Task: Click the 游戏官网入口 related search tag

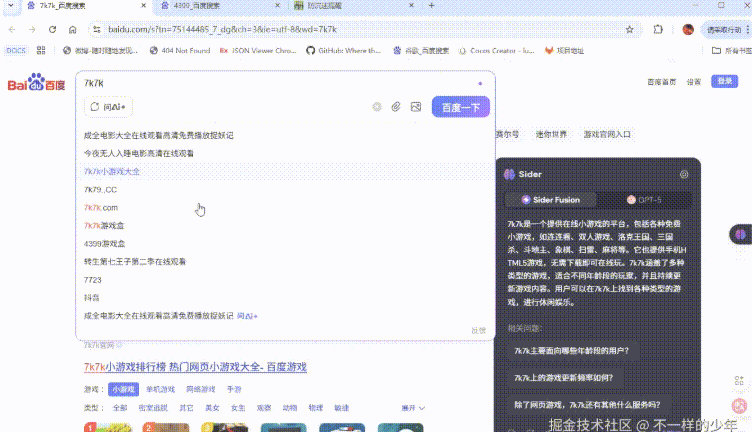Action: tap(607, 135)
